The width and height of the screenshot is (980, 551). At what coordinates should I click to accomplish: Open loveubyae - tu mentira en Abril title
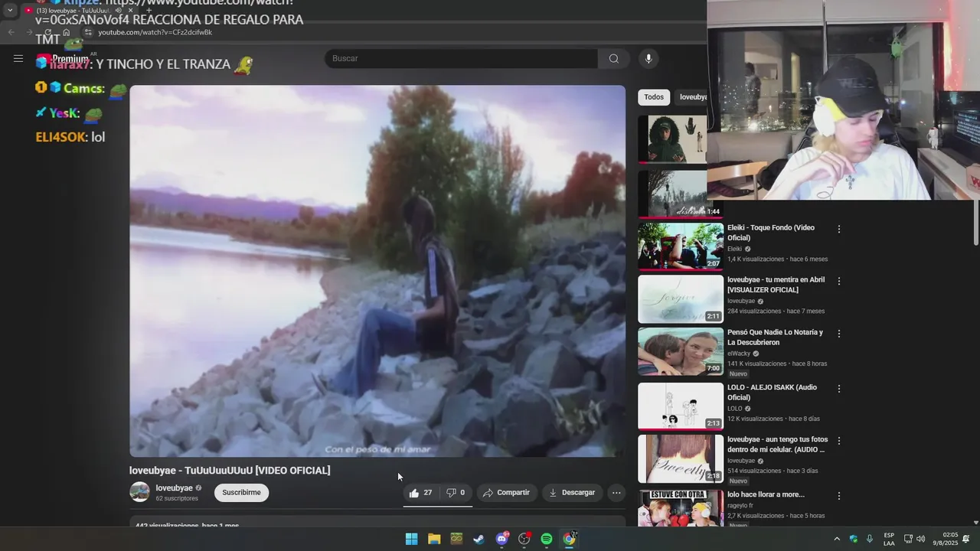coord(776,285)
